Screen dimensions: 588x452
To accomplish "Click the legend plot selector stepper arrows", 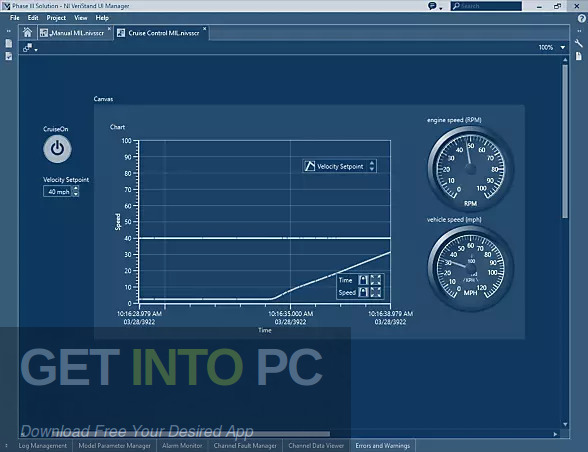I will click(372, 166).
